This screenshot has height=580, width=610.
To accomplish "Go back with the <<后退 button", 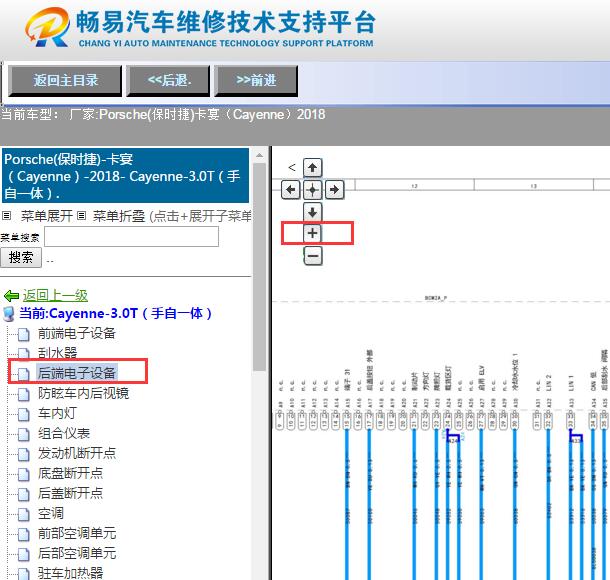I will click(168, 81).
